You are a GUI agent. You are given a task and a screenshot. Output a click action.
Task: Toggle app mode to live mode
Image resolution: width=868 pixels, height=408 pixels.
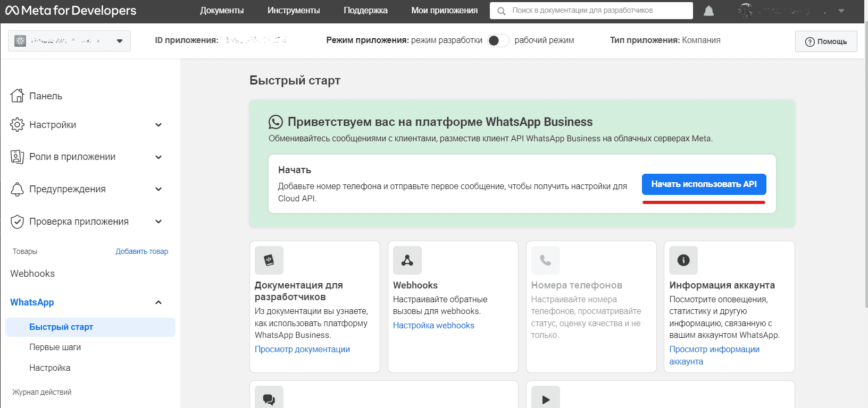[x=498, y=40]
